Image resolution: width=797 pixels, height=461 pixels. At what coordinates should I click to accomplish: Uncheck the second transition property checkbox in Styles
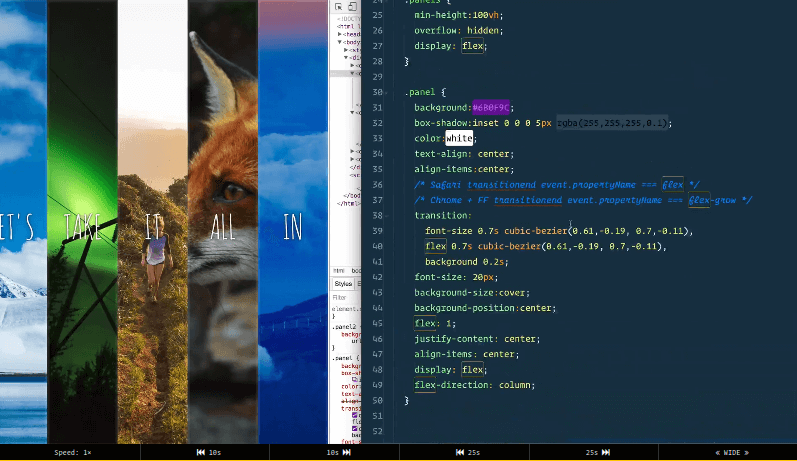355,428
